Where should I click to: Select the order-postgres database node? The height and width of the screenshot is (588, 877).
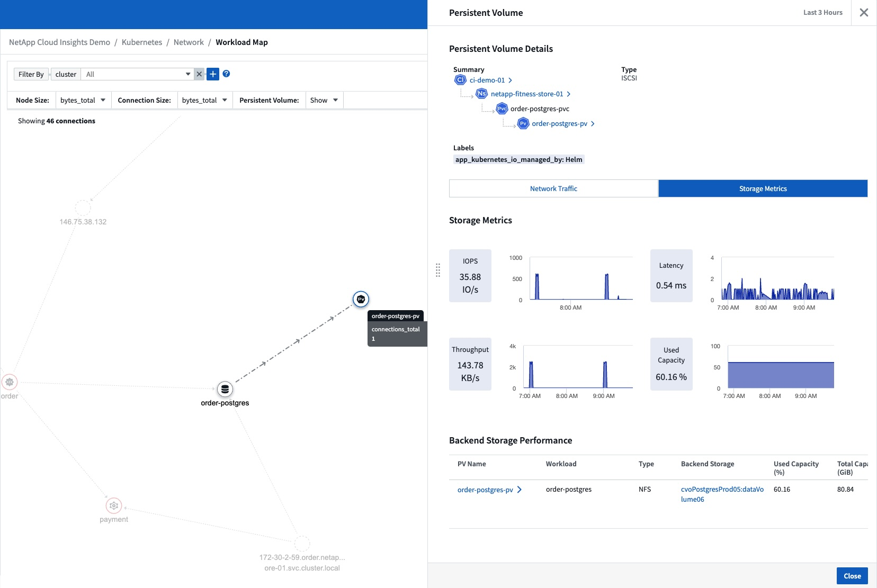click(x=225, y=389)
